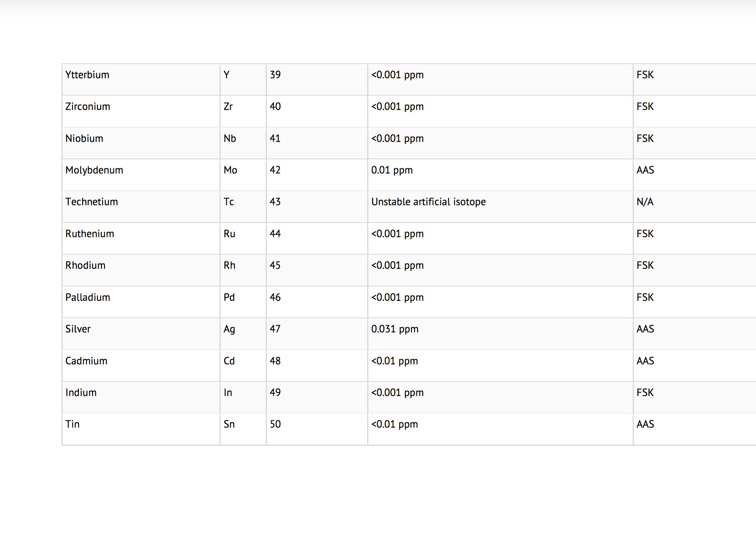This screenshot has width=756, height=535.
Task: Click the Palladium Pd symbol
Action: pyautogui.click(x=229, y=297)
